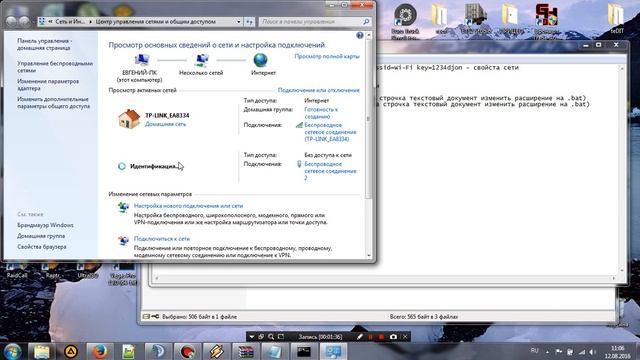Click recorder rectangle region icon
Screen dimensions: 640x360
(281, 337)
